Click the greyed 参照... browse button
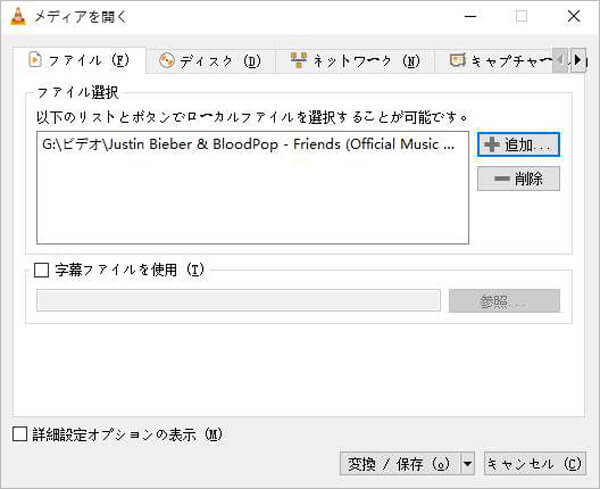Viewport: 600px width, 489px height. pyautogui.click(x=504, y=301)
